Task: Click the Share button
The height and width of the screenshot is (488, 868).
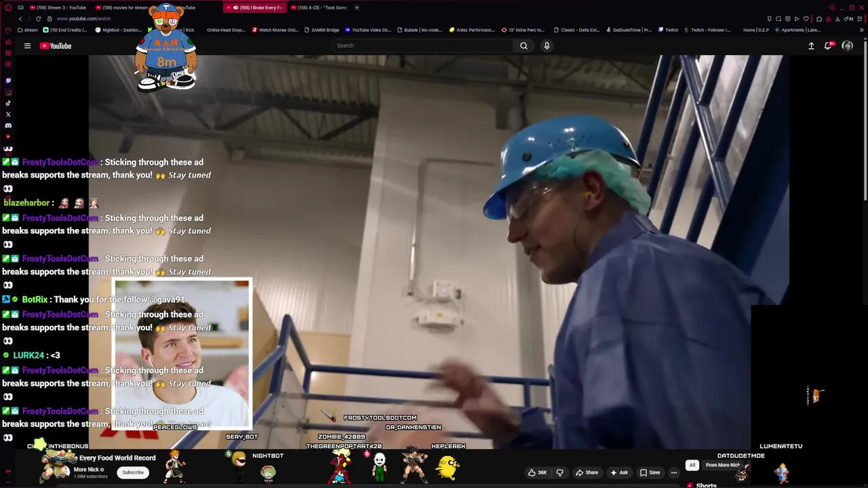Action: pyautogui.click(x=587, y=472)
